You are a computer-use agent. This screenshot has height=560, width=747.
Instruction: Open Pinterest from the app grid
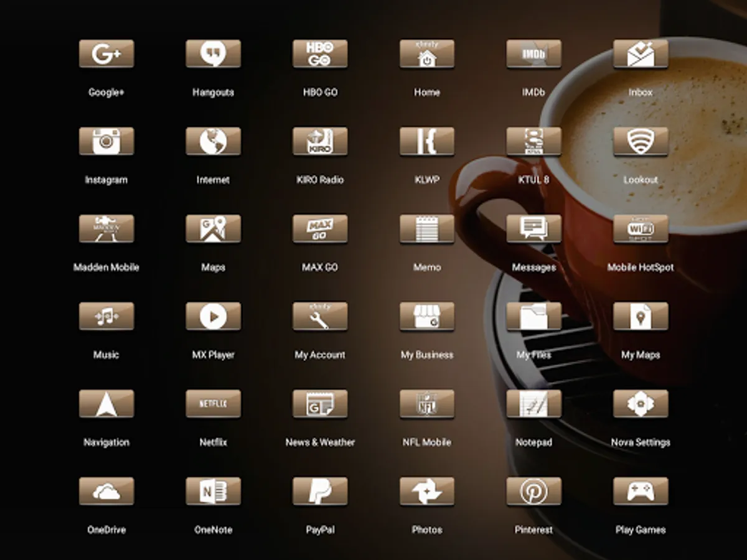point(533,492)
